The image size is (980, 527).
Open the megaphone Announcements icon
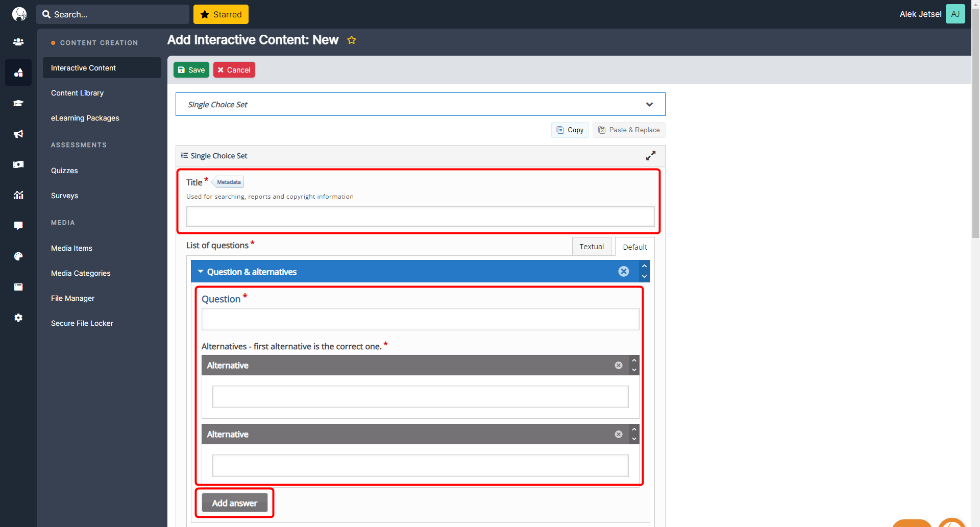click(x=18, y=134)
